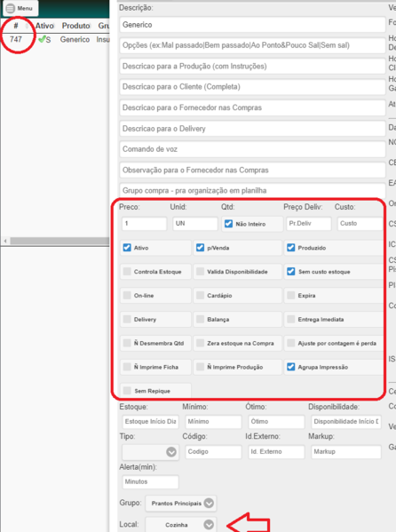Enable the Valida Disponibilidade checkbox

click(x=200, y=272)
